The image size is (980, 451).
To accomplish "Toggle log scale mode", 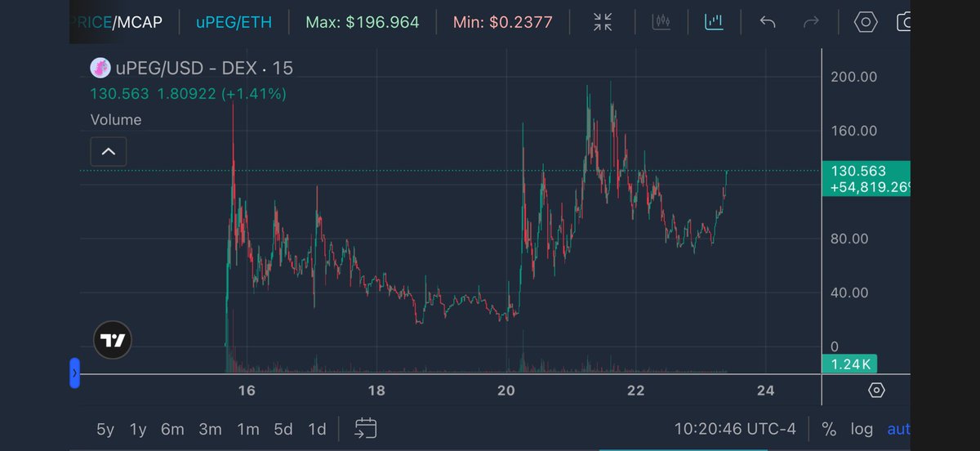I will (862, 429).
